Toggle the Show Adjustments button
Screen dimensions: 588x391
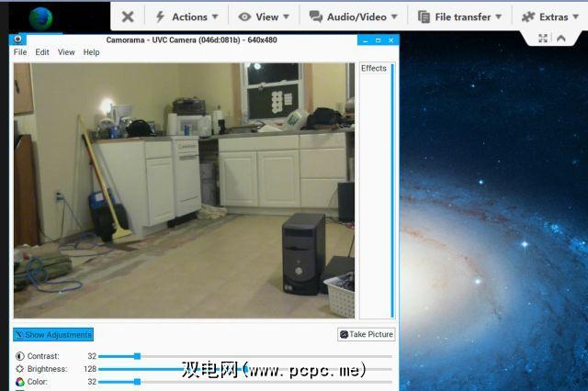53,334
